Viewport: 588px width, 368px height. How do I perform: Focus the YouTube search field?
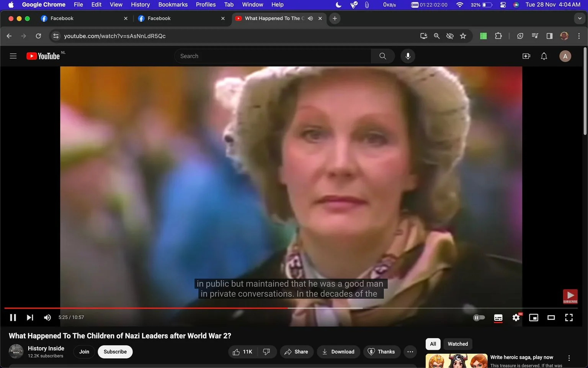coord(273,56)
